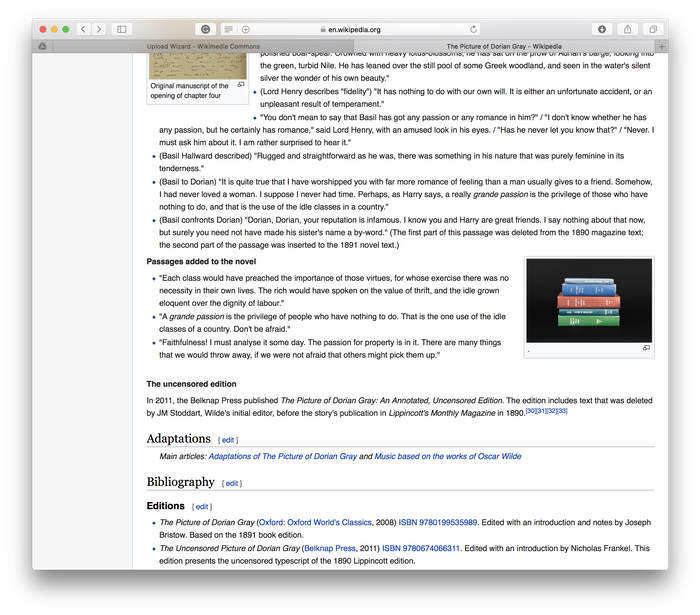
Task: Click the Editions heading text
Action: 165,506
